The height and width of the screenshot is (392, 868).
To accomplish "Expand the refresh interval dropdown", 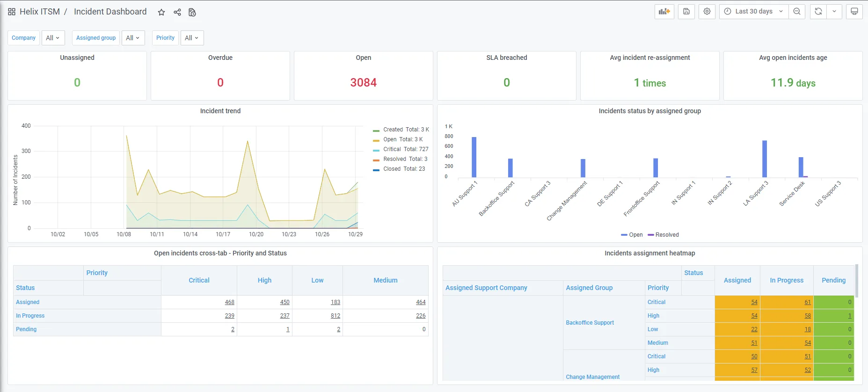I will (x=834, y=12).
